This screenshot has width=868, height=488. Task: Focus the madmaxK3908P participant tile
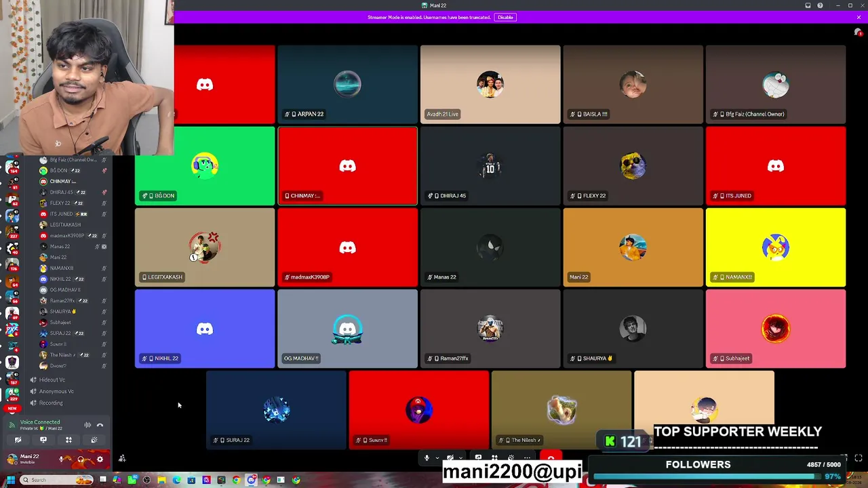click(347, 247)
